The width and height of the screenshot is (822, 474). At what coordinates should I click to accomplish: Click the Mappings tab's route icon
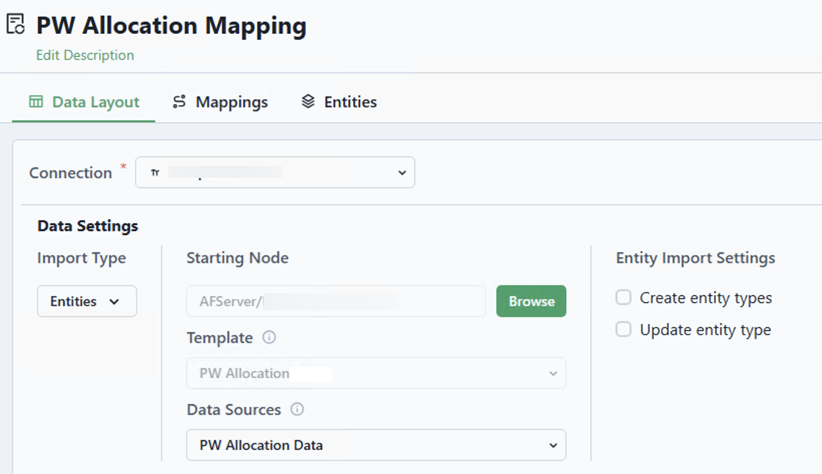coord(179,101)
